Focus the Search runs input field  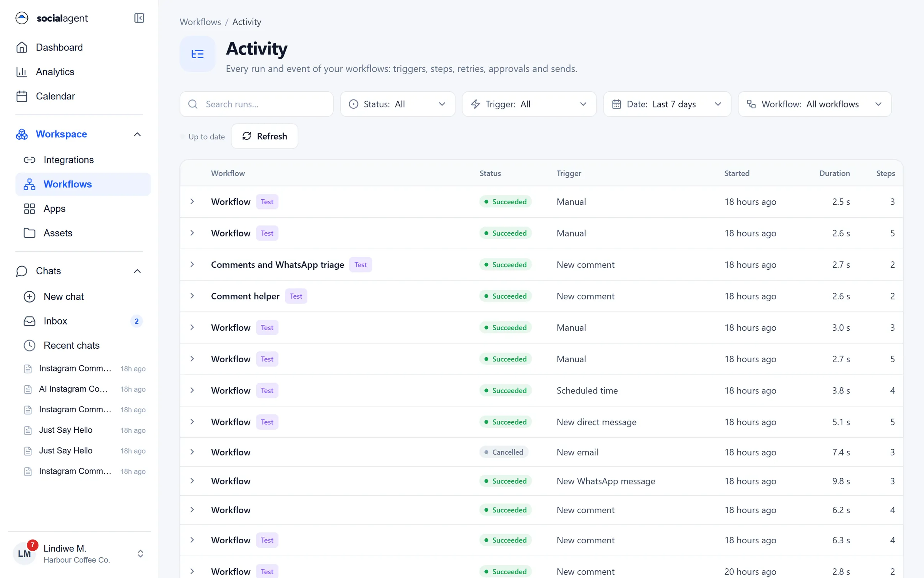click(256, 104)
